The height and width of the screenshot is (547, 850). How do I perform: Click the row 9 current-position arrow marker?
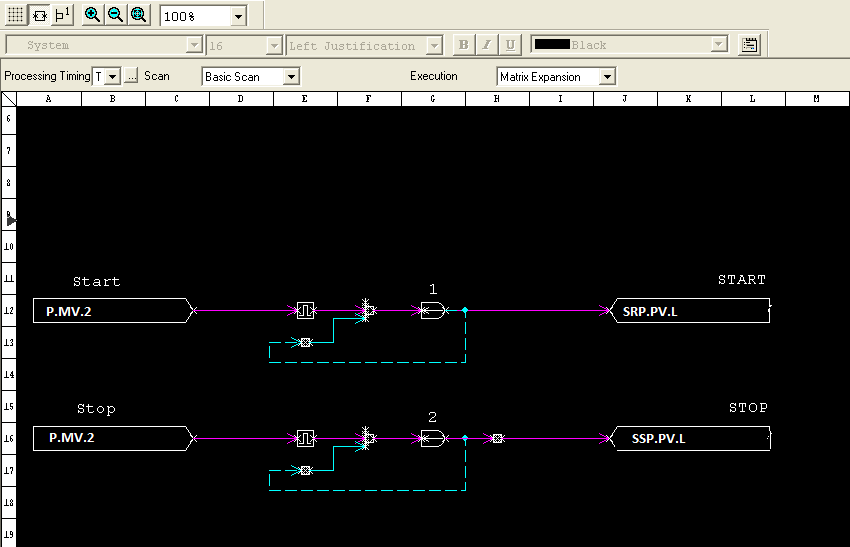pos(11,221)
